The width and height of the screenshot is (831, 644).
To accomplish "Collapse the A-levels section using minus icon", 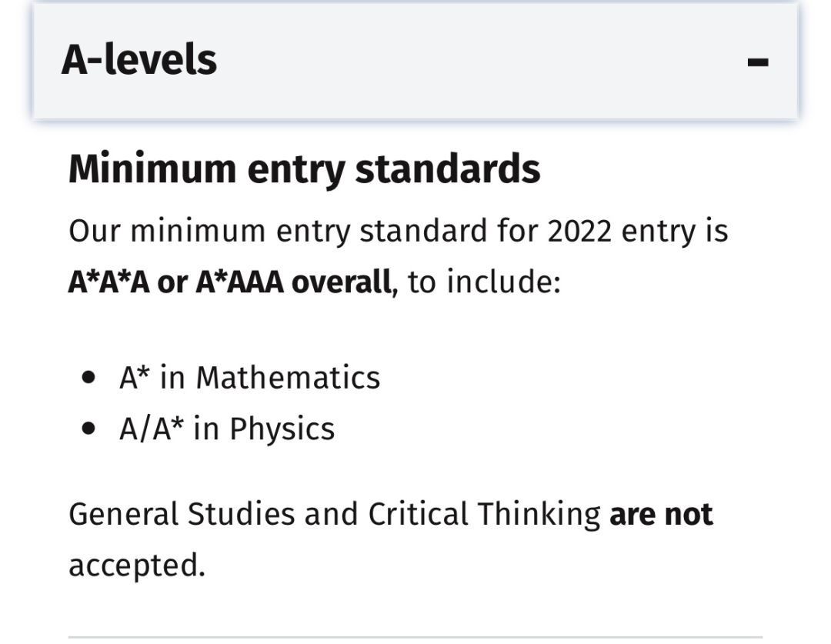I will point(758,62).
